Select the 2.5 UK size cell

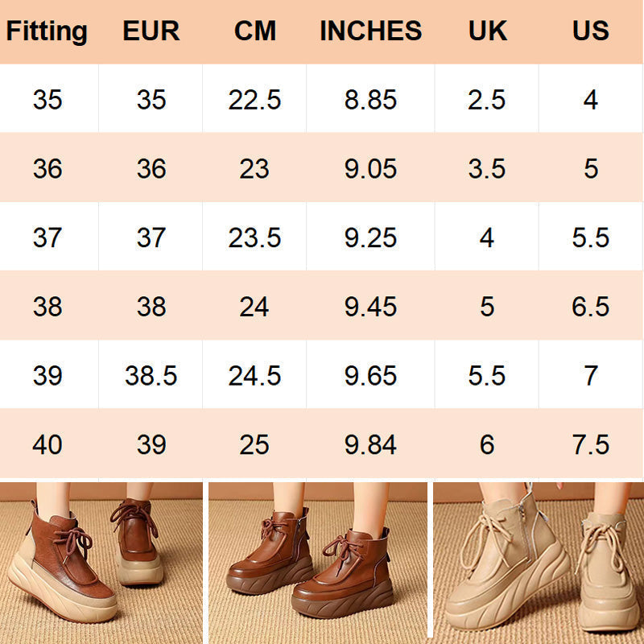(487, 100)
